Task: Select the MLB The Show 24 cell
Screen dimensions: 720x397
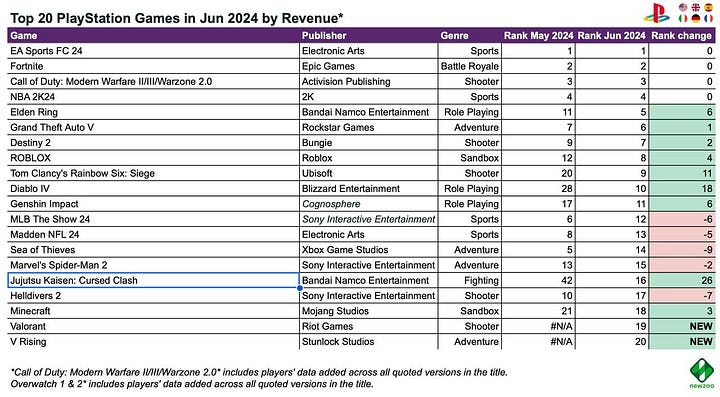Action: coord(153,219)
